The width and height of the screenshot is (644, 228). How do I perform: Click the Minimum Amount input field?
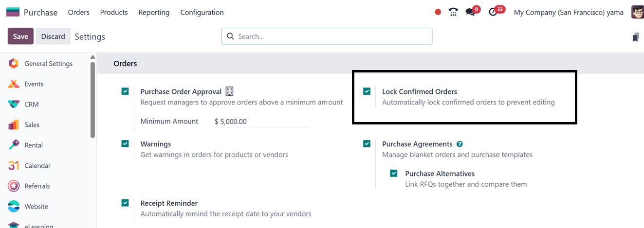click(x=260, y=122)
